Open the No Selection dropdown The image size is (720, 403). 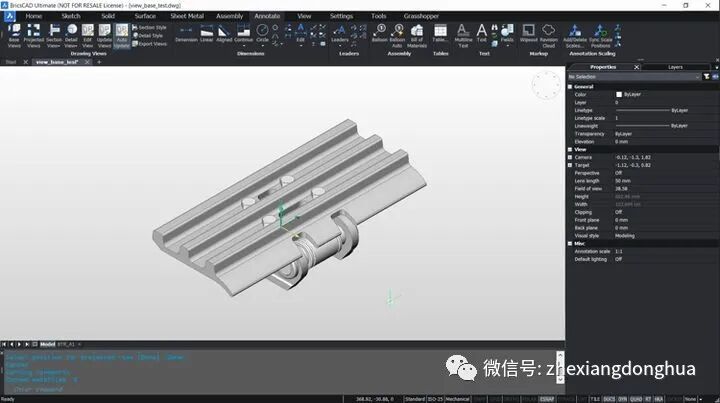point(634,77)
